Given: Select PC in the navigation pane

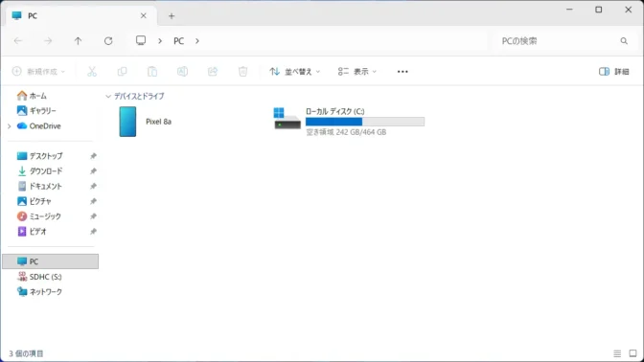Looking at the screenshot, I should [x=50, y=261].
